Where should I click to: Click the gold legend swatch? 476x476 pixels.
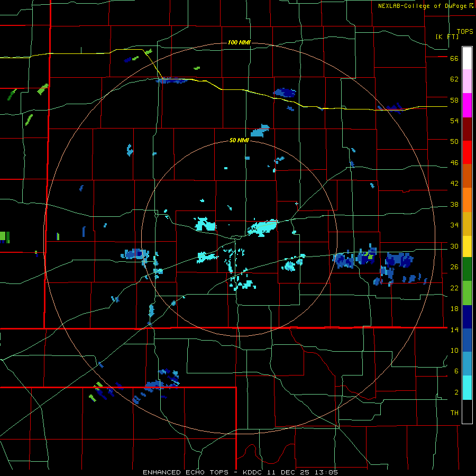pos(467,224)
